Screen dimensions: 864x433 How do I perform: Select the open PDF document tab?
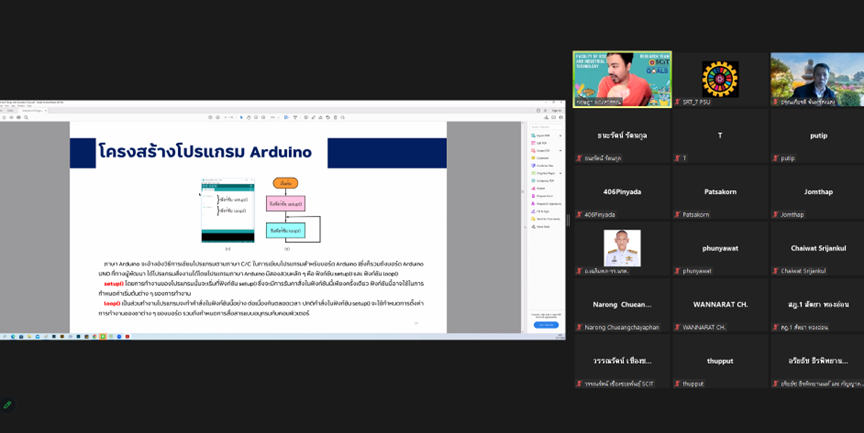point(33,110)
